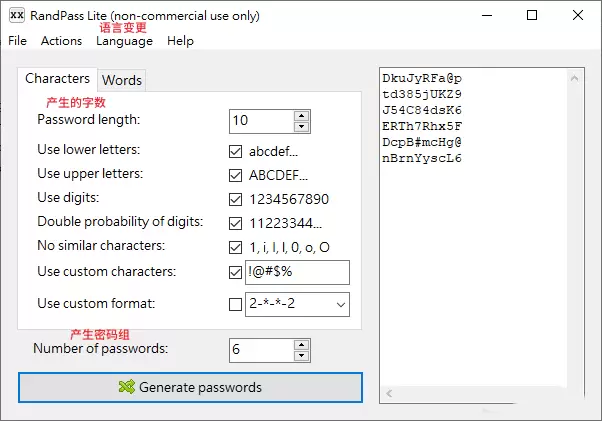The height and width of the screenshot is (421, 602).
Task: Click the ABCDEF... upper letters label
Action: tap(278, 175)
